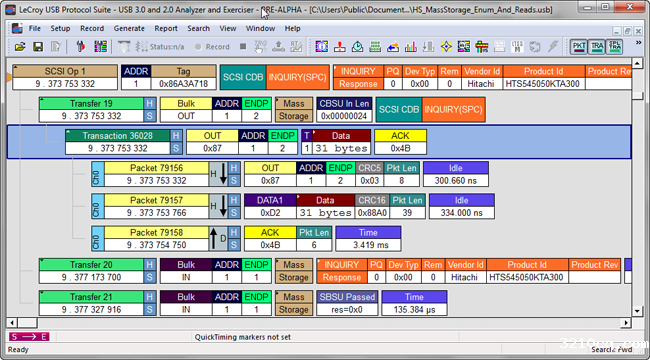Click vertical scrollbar up arrow
The image size is (650, 360).
point(638,64)
